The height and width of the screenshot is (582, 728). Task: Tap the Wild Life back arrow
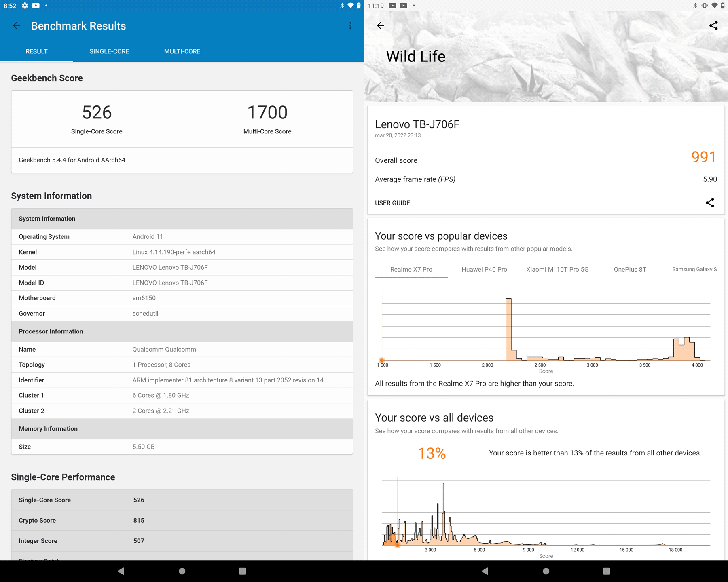tap(381, 26)
